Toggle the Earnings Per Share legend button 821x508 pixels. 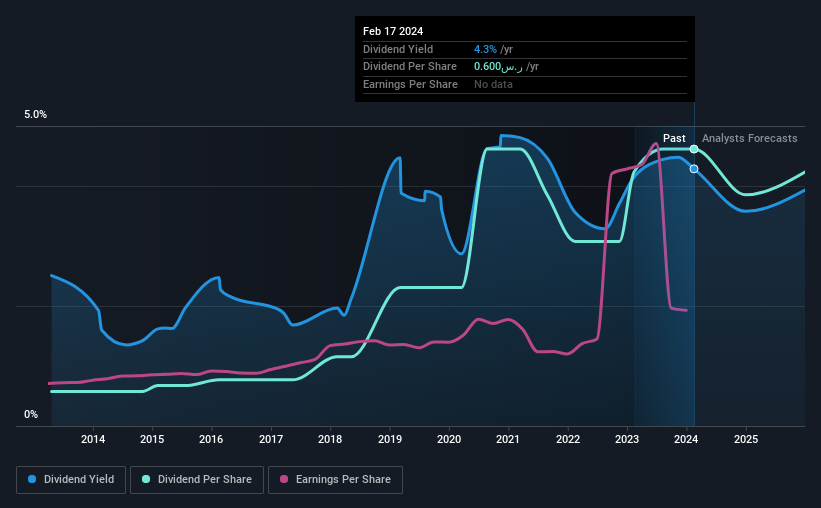coord(335,480)
